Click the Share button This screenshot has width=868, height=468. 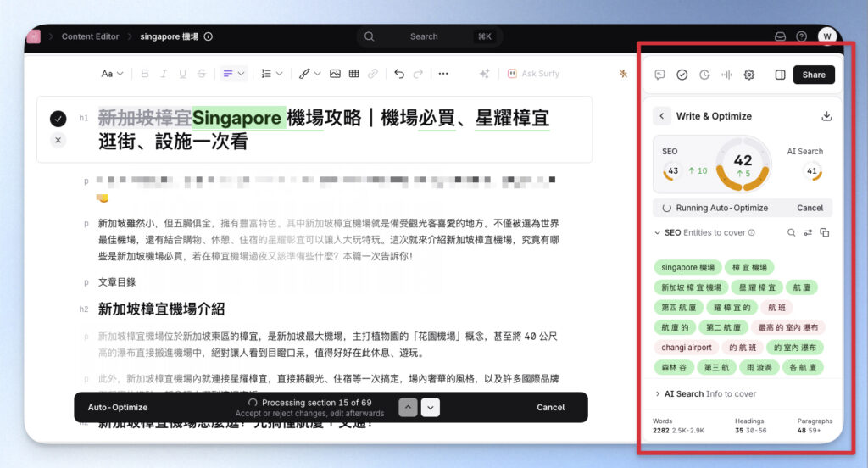814,75
